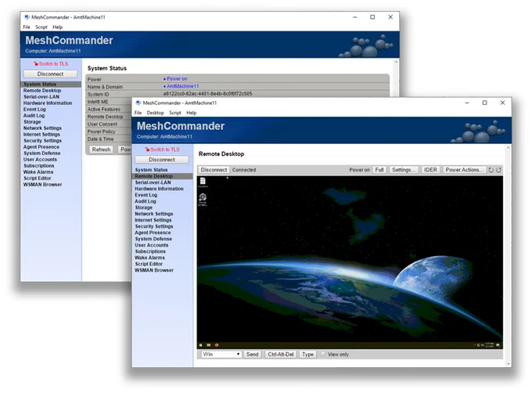Click Send key button
The width and height of the screenshot is (532, 393).
(x=253, y=355)
